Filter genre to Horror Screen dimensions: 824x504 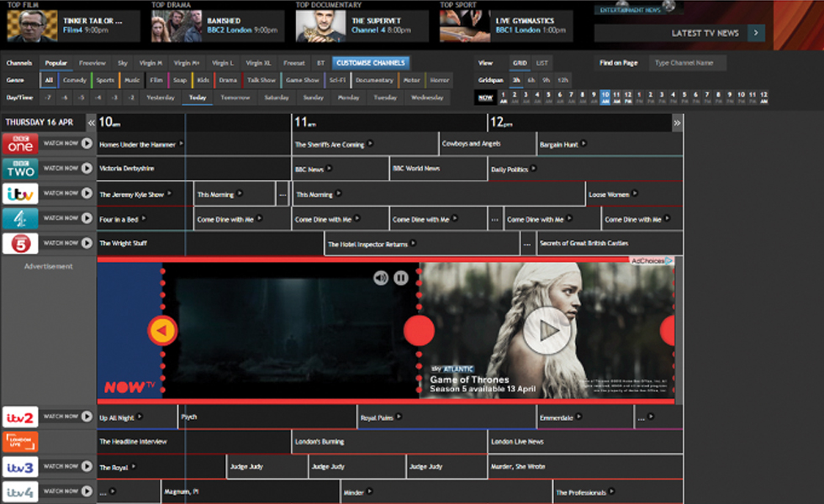[439, 81]
